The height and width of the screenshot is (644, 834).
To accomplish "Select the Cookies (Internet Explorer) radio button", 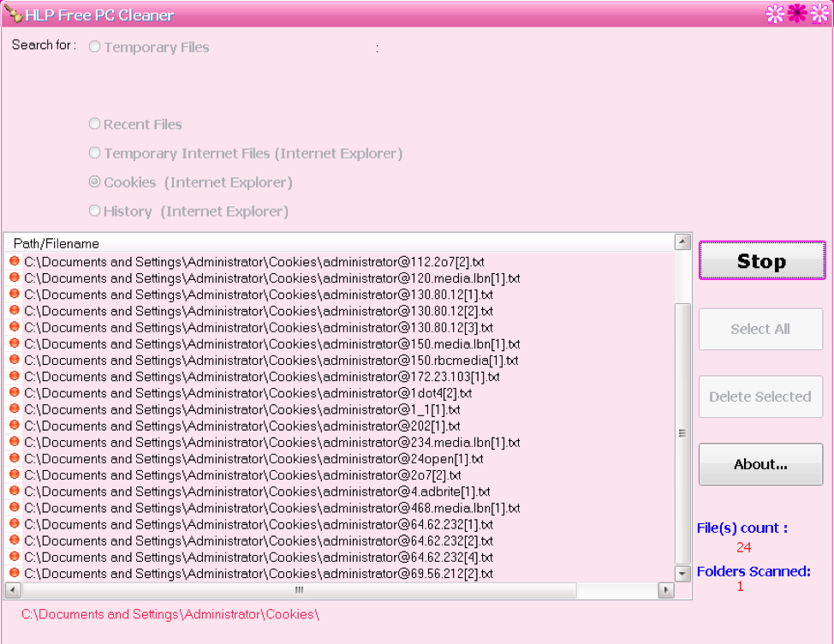I will (x=95, y=182).
